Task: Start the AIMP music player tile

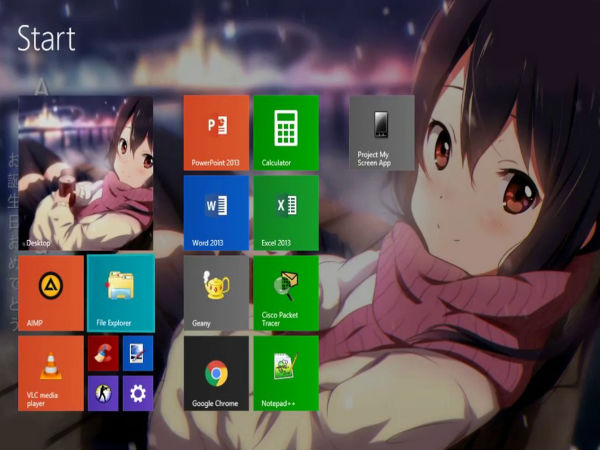Action: point(51,292)
